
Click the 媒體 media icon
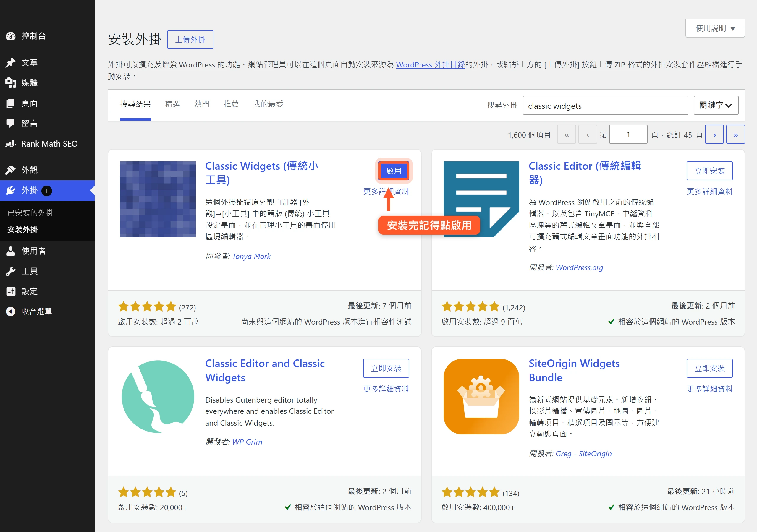click(11, 83)
